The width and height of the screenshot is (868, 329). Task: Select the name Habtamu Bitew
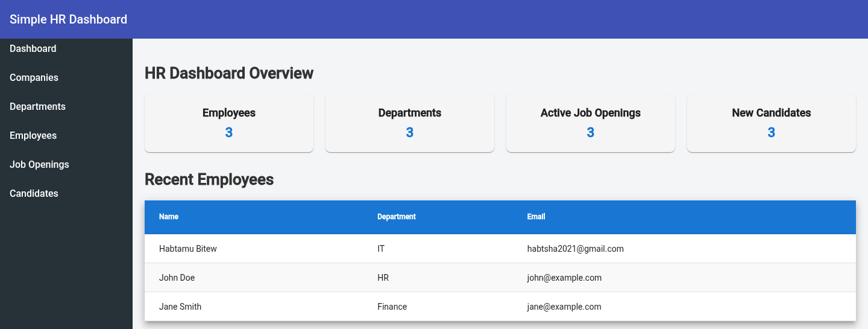[x=188, y=249]
